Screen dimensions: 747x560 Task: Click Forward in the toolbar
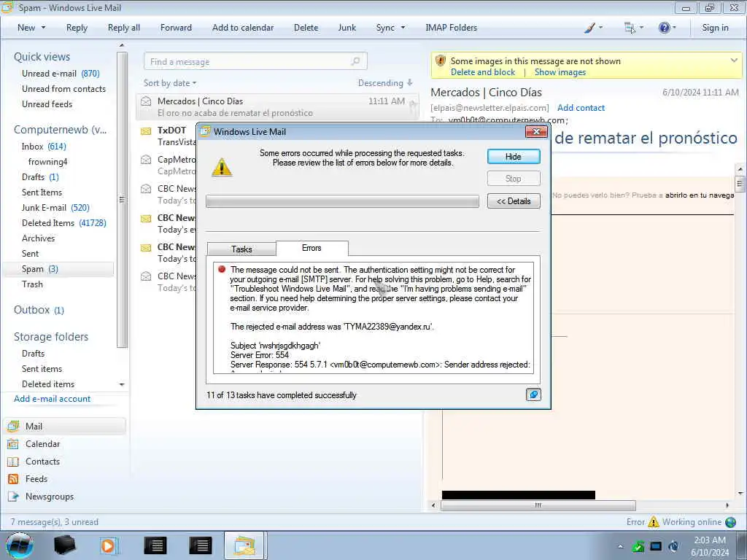pyautogui.click(x=176, y=28)
